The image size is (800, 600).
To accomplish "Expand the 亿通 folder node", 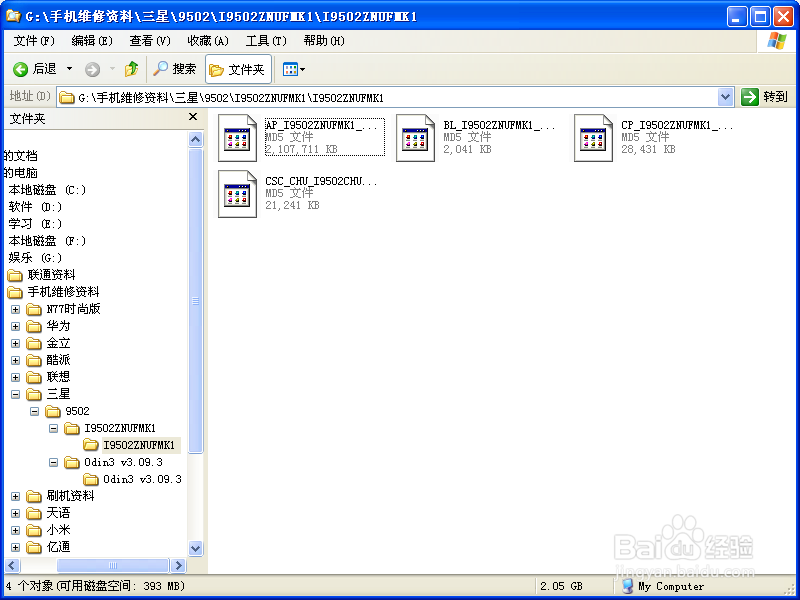I will tap(15, 547).
